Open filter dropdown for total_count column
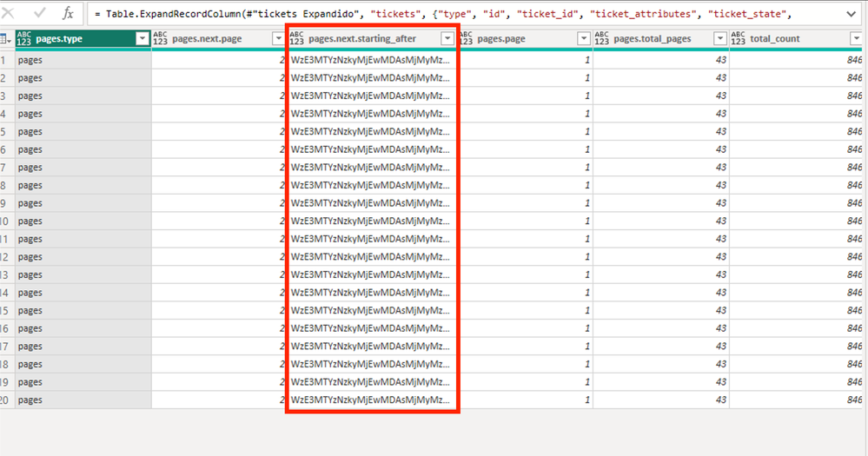 [856, 39]
